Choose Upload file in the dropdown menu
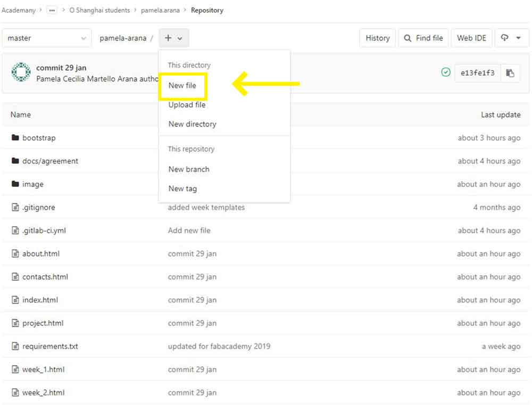532x417 pixels. [x=187, y=105]
